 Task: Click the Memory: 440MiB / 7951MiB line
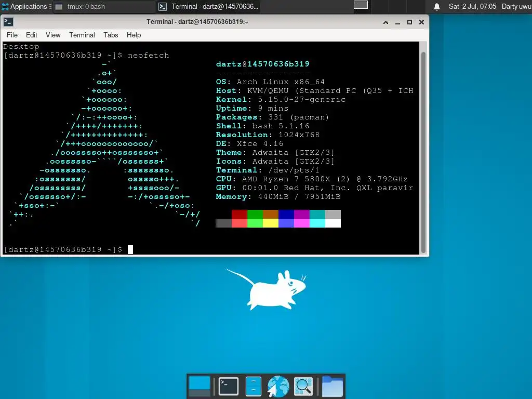(x=278, y=196)
